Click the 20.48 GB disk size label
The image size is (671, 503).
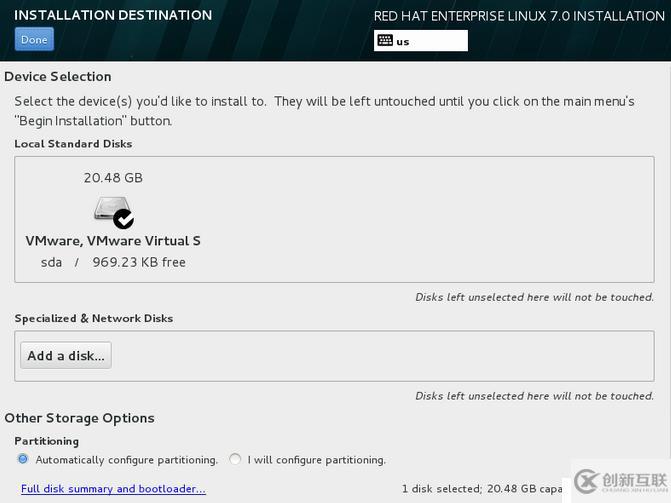coord(113,178)
